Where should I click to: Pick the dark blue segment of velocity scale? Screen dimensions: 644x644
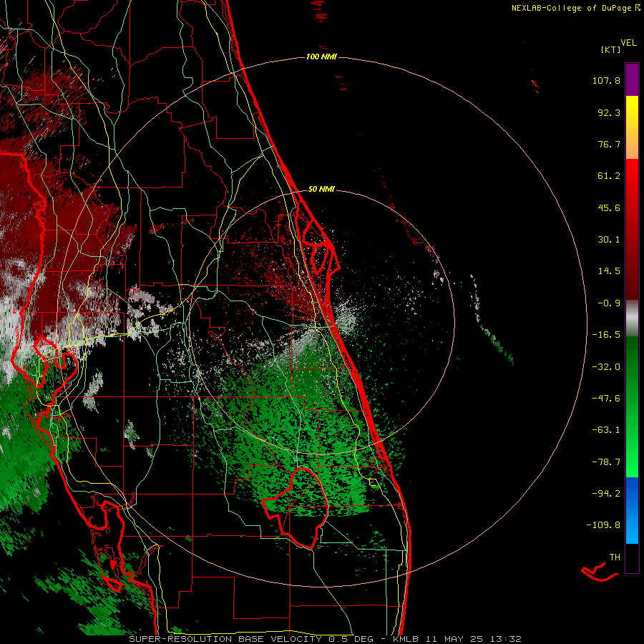[x=632, y=494]
